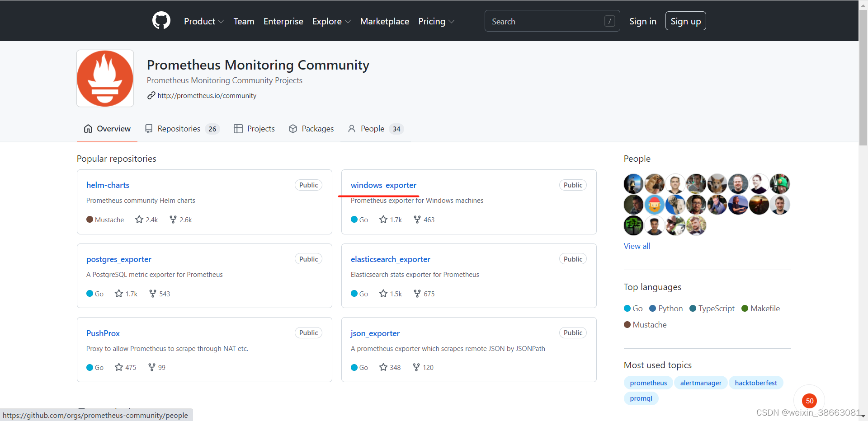The image size is (868, 421).
Task: Click the fork icon on helm-charts card
Action: coord(173,220)
